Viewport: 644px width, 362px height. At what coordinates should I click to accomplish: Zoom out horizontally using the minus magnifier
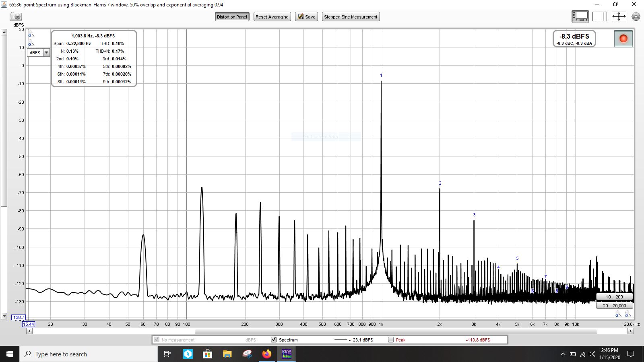click(618, 314)
